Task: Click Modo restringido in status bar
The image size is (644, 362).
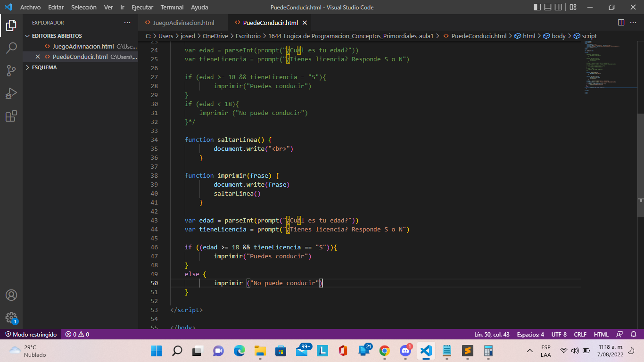Action: 31,334
